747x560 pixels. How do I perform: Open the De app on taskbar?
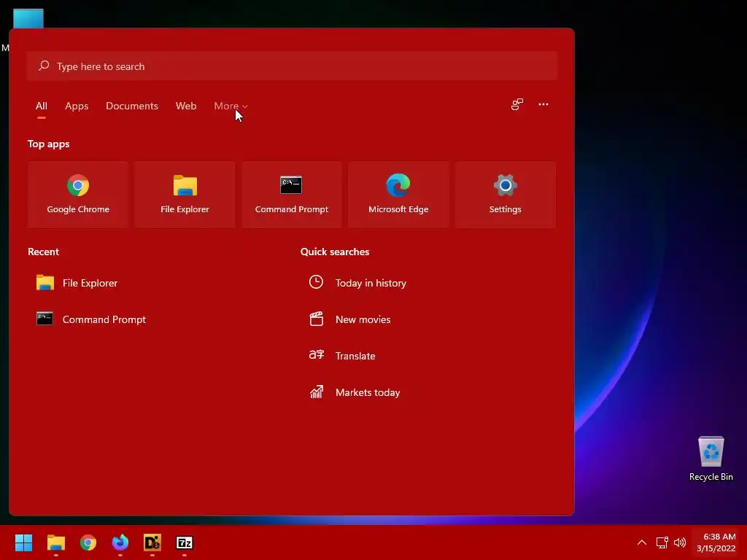[x=152, y=542]
